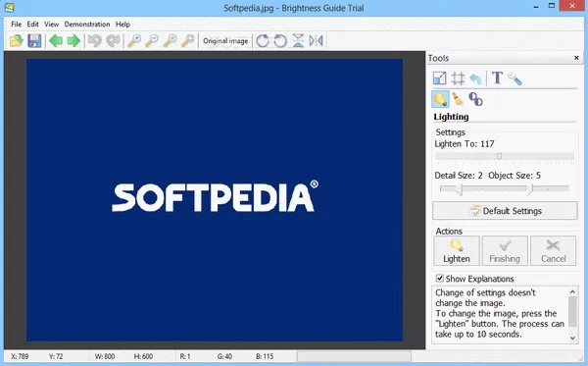Click the 'R: 1' status bar value

(x=185, y=356)
